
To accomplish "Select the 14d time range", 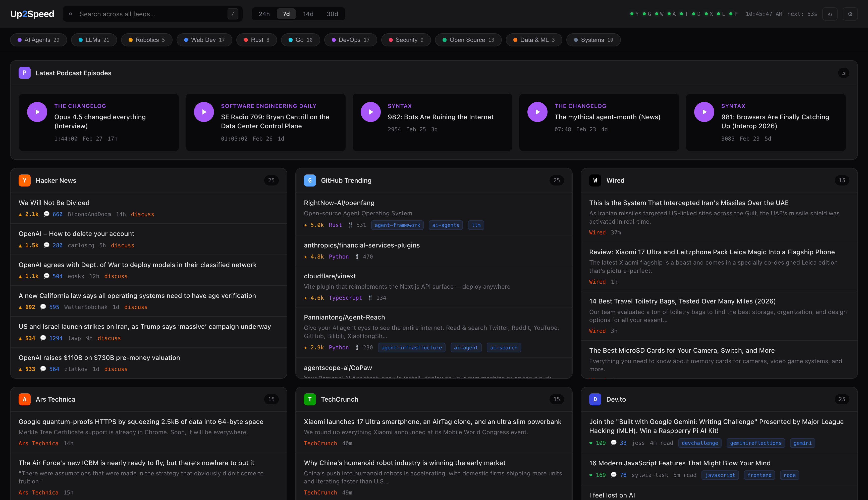I will pyautogui.click(x=308, y=14).
